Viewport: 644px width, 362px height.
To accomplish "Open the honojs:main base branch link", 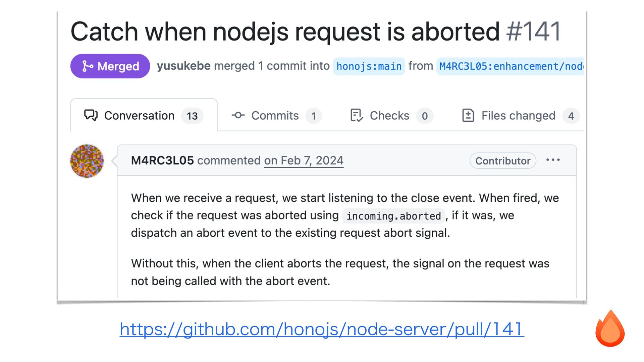I will point(369,66).
